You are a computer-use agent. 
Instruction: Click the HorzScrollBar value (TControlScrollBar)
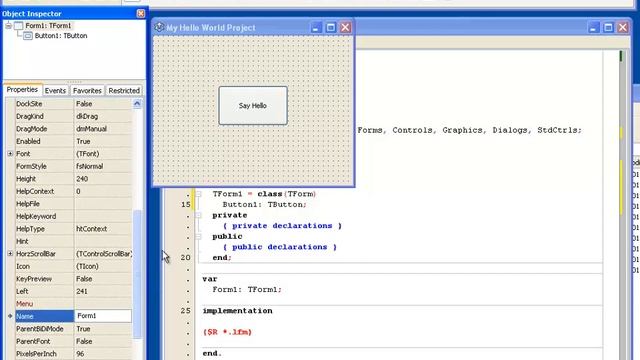[104, 254]
